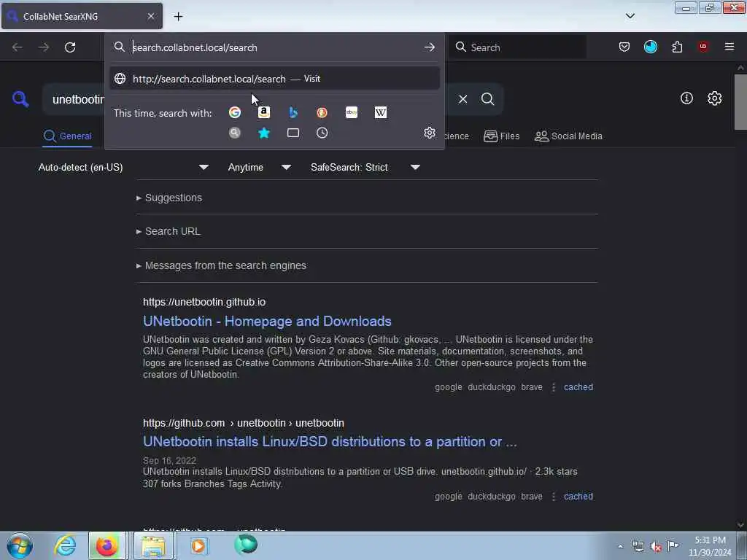
Task: Open the Extensions puzzle icon
Action: click(677, 47)
